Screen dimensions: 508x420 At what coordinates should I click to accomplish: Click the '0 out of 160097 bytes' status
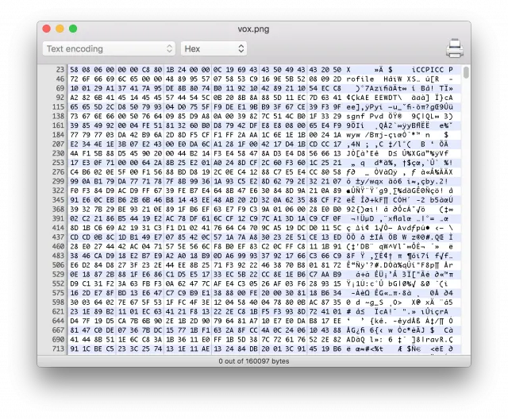click(x=254, y=361)
